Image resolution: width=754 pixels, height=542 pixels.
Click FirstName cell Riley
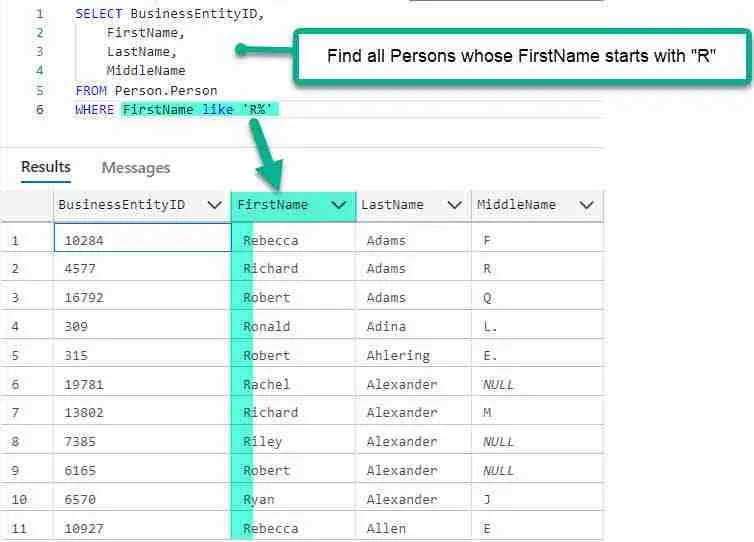tap(294, 441)
